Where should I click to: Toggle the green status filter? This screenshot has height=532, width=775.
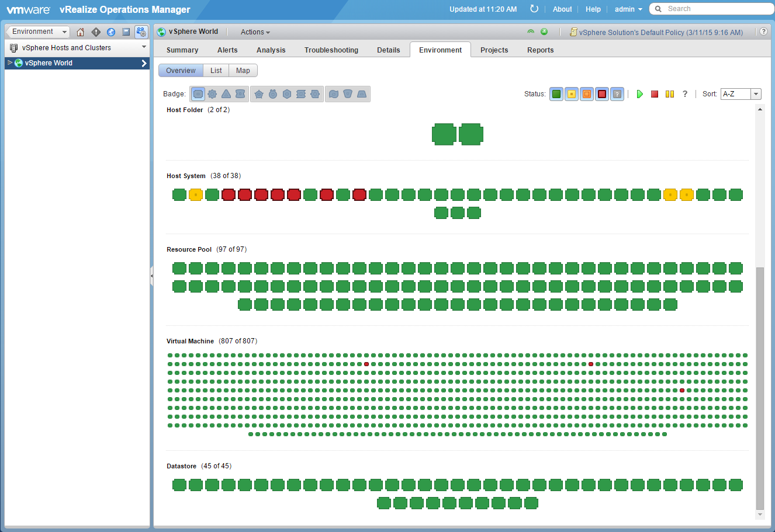556,94
